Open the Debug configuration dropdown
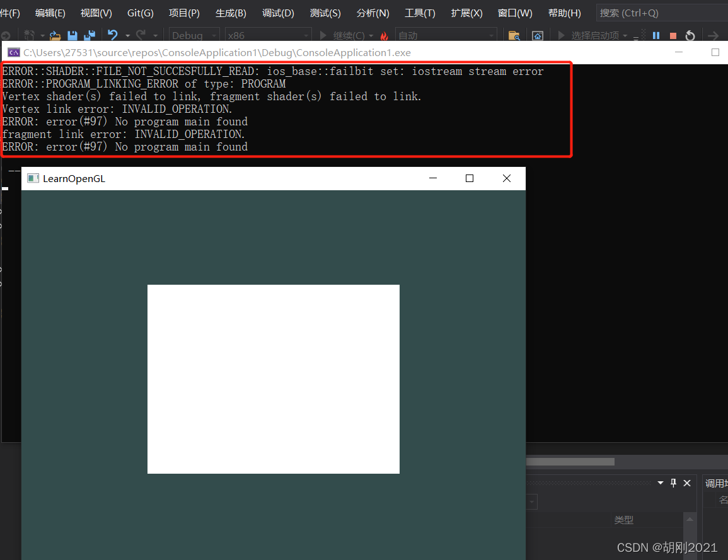Screen dimensions: 728x560 pyautogui.click(x=194, y=35)
